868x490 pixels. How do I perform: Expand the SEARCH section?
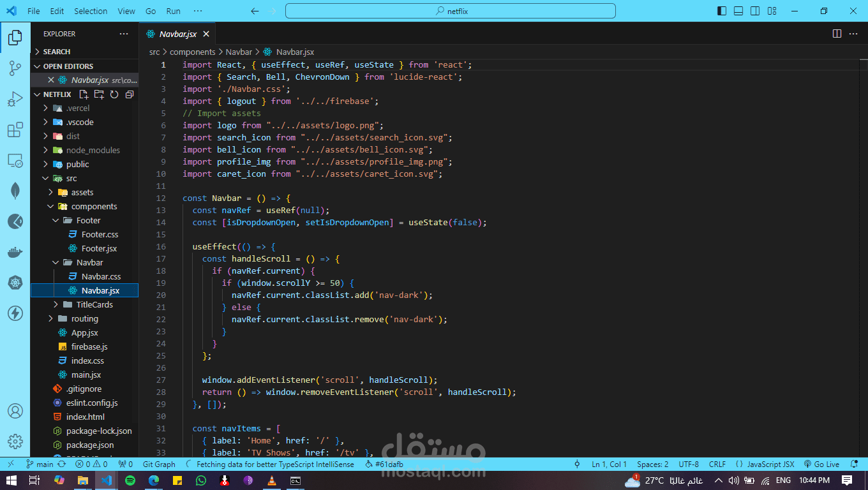tap(84, 52)
